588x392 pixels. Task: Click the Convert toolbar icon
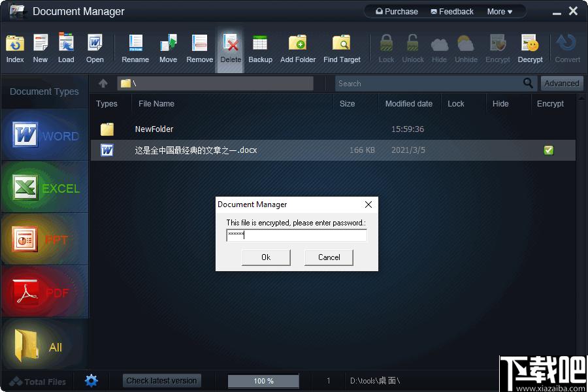566,42
